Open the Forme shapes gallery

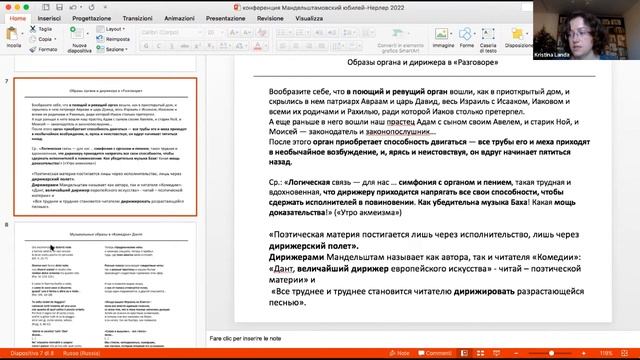(465, 34)
